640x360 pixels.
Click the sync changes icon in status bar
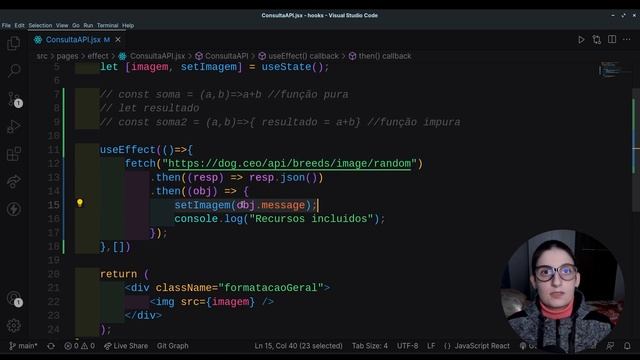[51, 346]
